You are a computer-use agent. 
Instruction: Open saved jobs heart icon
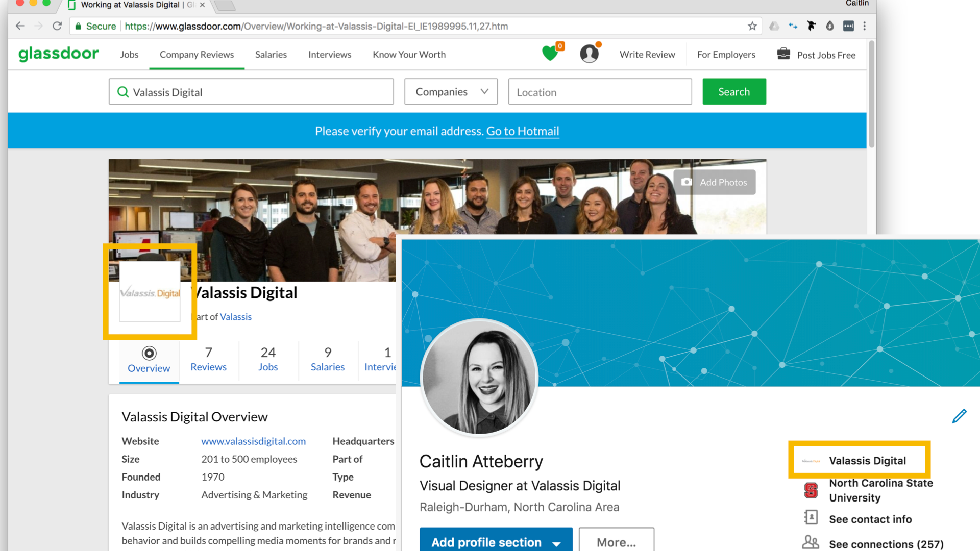point(550,53)
